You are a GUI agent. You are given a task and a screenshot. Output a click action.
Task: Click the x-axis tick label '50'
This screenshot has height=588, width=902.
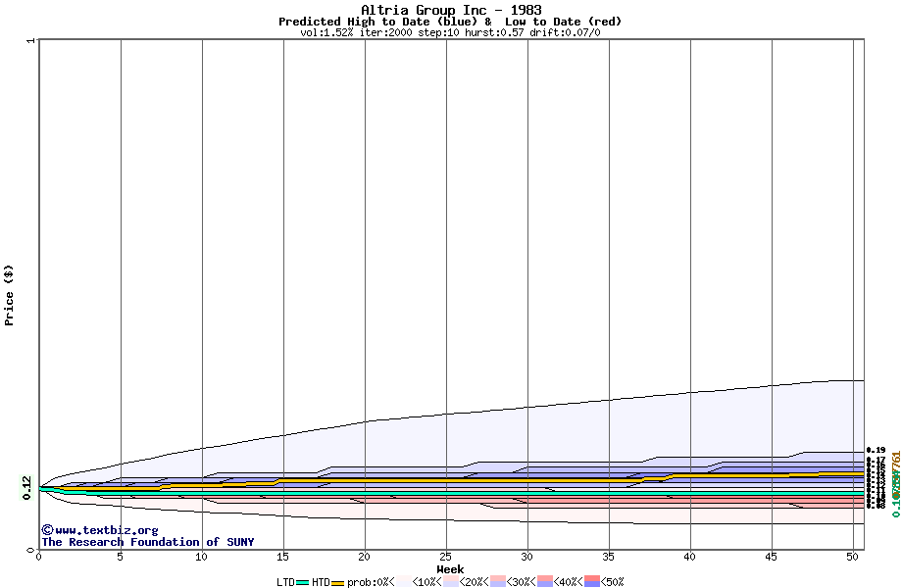point(853,557)
